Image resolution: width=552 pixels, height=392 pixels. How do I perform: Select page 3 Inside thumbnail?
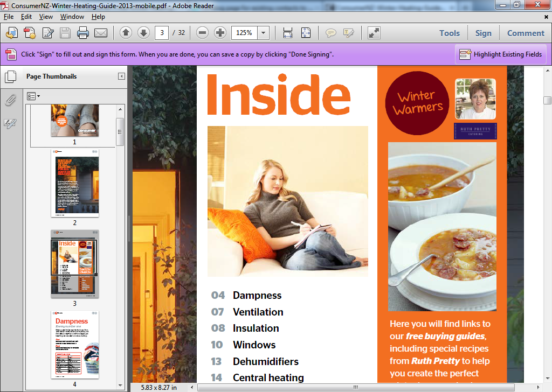74,264
